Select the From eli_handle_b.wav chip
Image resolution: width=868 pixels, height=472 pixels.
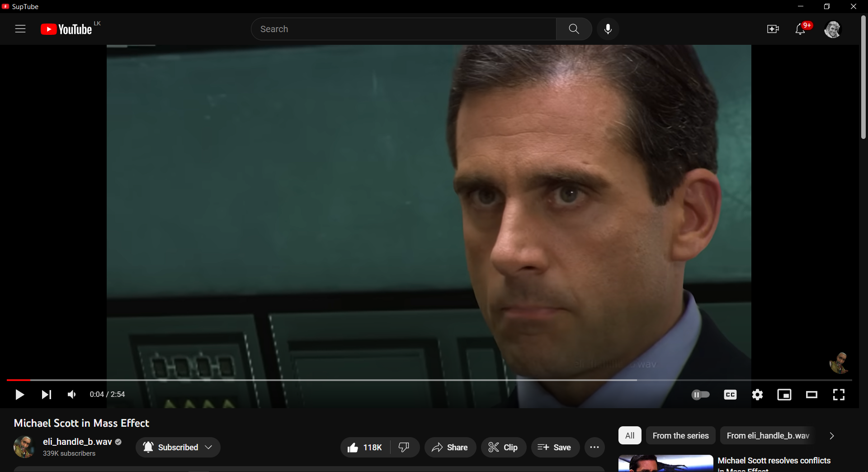pos(768,436)
